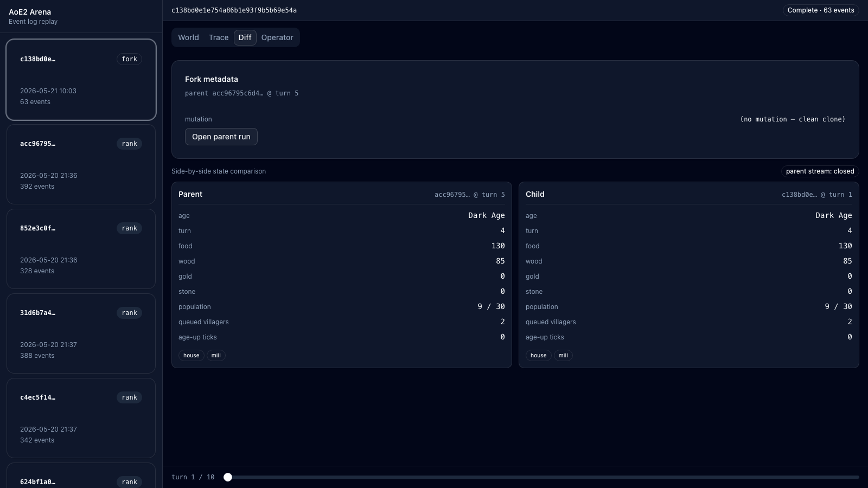Open the 31d6b7a4 run with 388 events
868x488 pixels.
click(x=81, y=333)
